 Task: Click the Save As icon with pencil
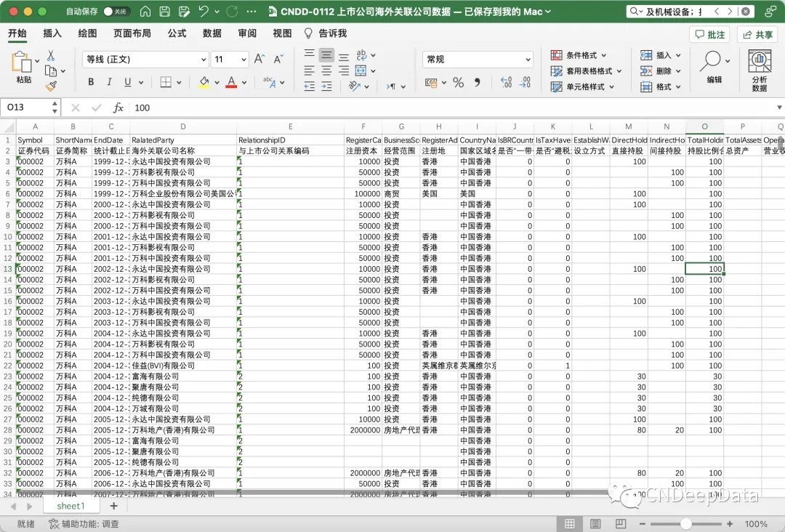pyautogui.click(x=184, y=11)
